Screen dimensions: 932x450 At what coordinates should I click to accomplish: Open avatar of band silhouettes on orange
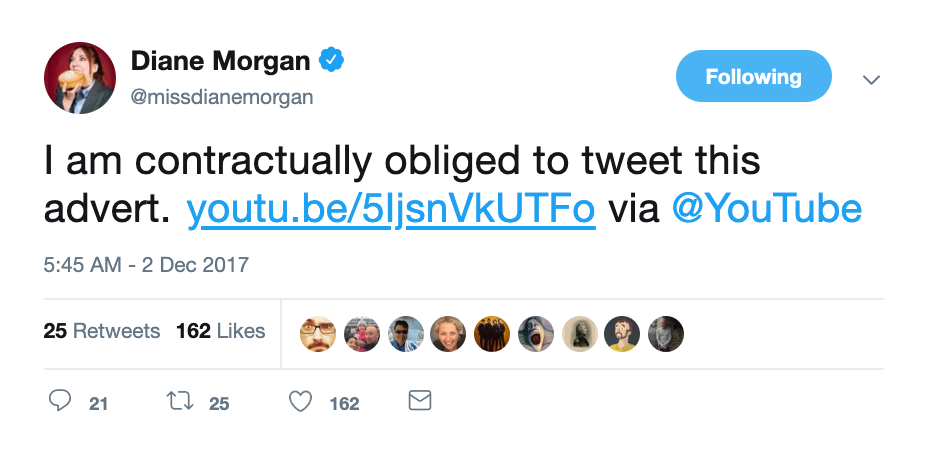coord(492,333)
